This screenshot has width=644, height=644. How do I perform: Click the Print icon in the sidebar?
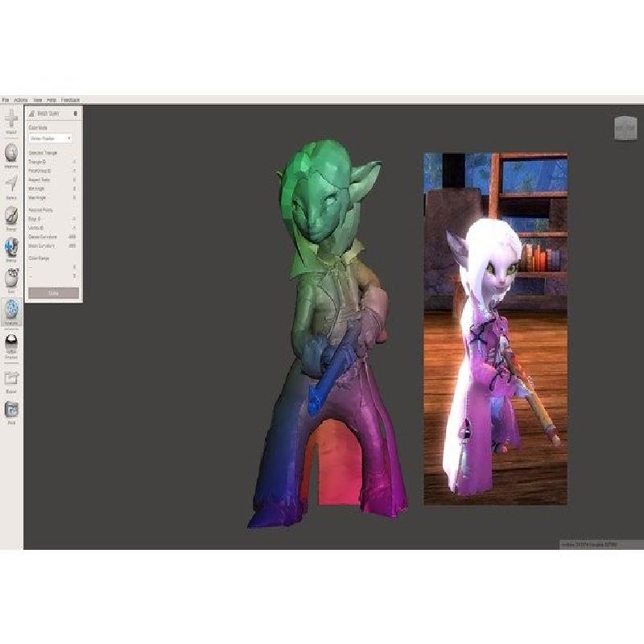click(11, 410)
